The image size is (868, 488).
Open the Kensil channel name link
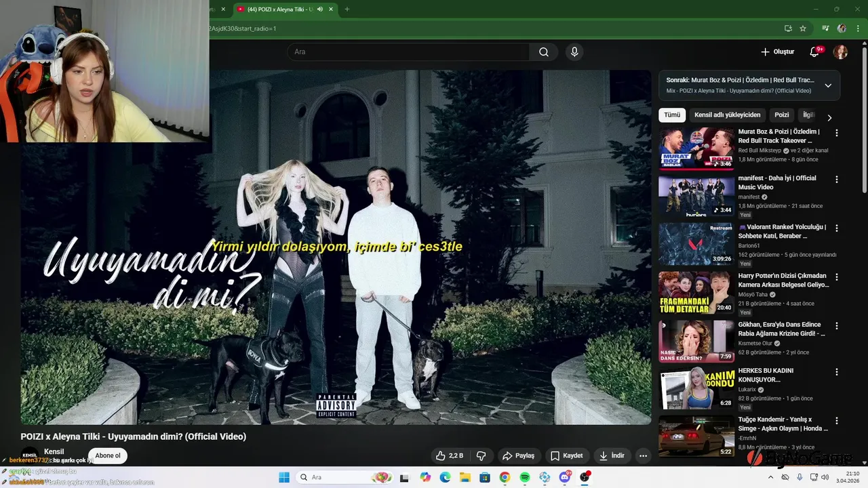point(54,451)
